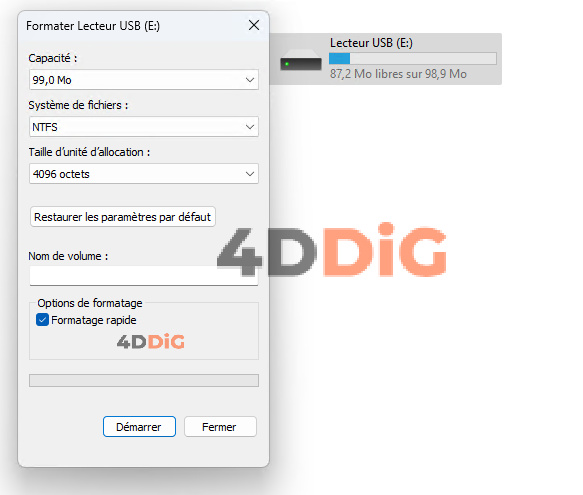583x495 pixels.
Task: Focus the Nom de volume text field
Action: [x=144, y=276]
